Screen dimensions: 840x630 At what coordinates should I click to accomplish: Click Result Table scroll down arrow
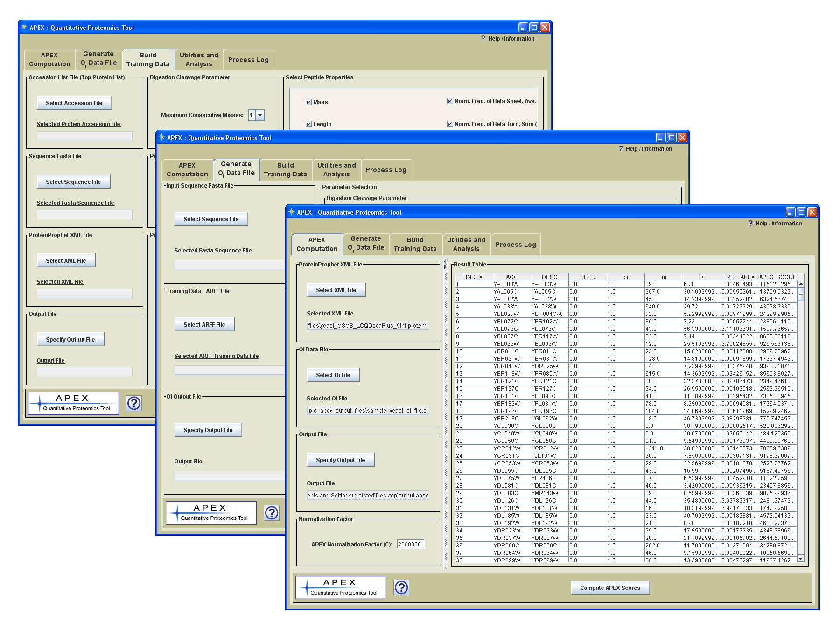pos(801,558)
